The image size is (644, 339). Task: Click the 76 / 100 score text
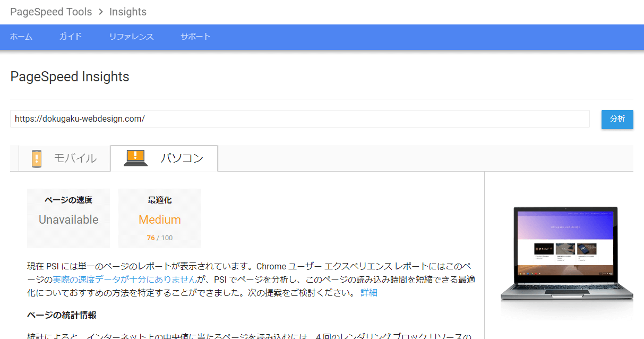pos(160,238)
